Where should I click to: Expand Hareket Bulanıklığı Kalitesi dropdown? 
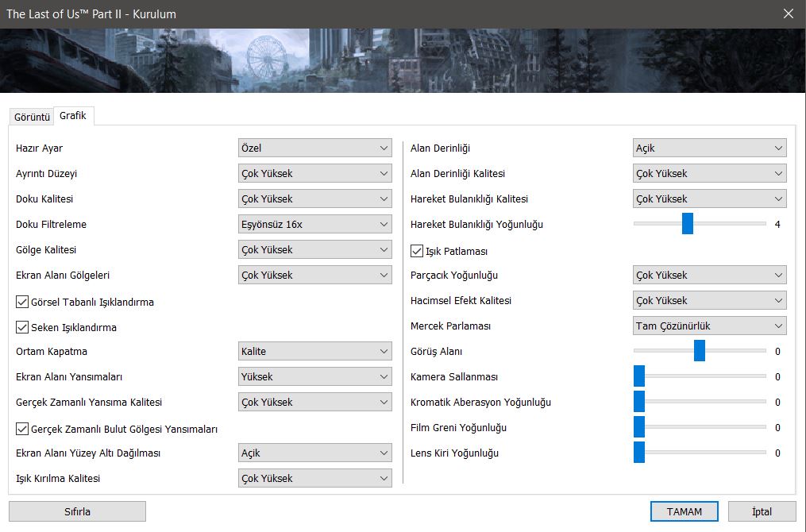tap(709, 199)
